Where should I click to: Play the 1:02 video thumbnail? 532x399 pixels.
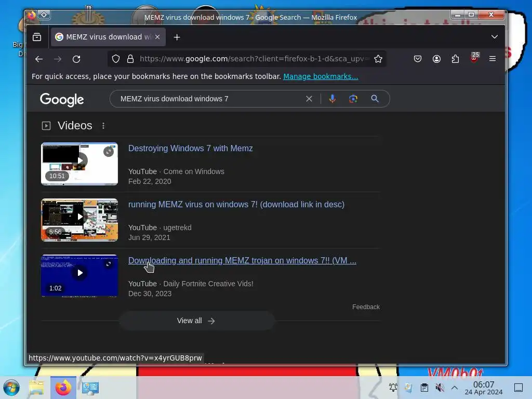pyautogui.click(x=79, y=276)
